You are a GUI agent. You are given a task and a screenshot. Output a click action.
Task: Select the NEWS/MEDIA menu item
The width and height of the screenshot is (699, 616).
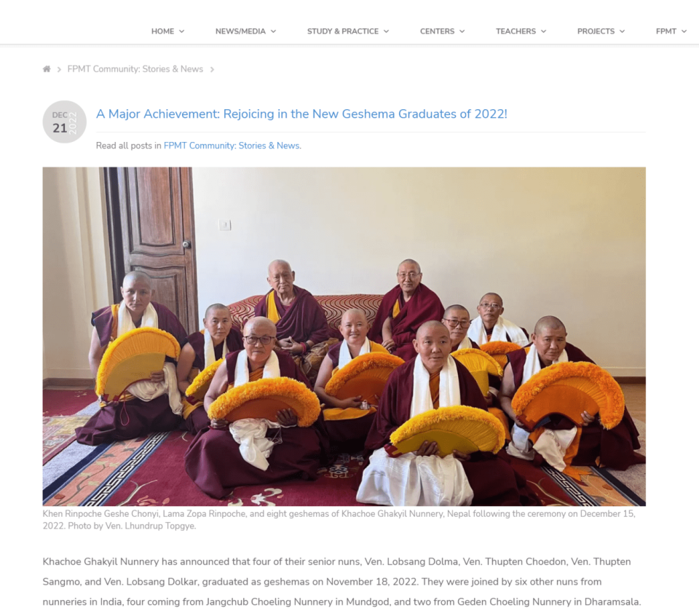240,31
